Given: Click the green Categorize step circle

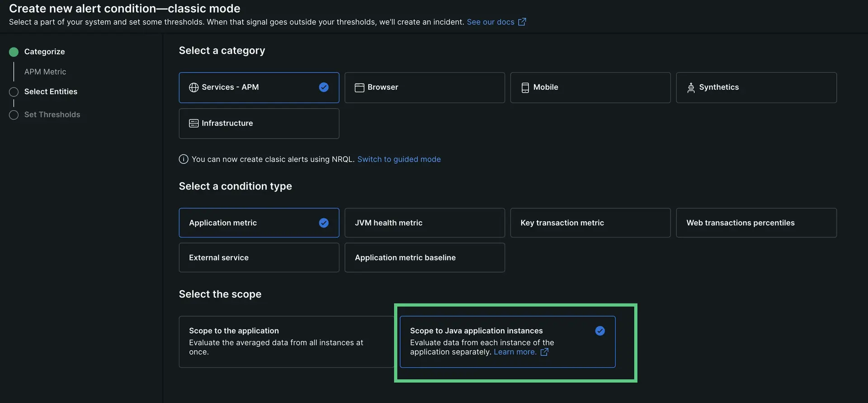Looking at the screenshot, I should pos(14,52).
